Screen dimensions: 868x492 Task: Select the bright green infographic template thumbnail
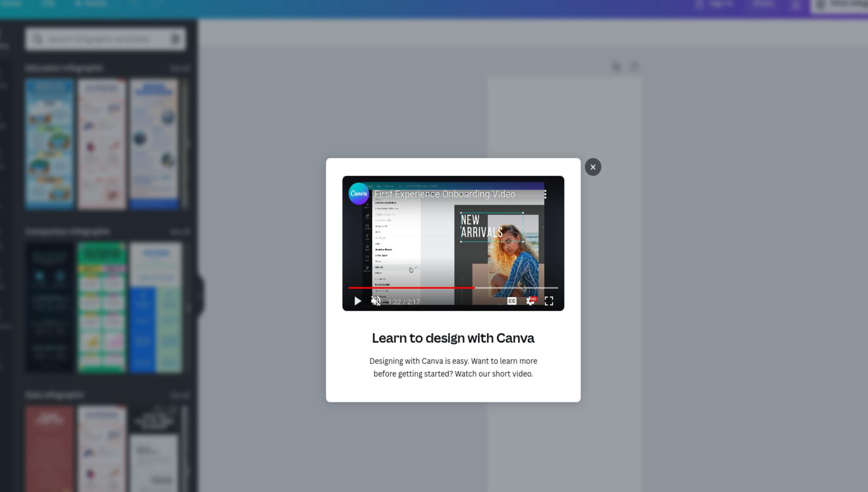102,307
